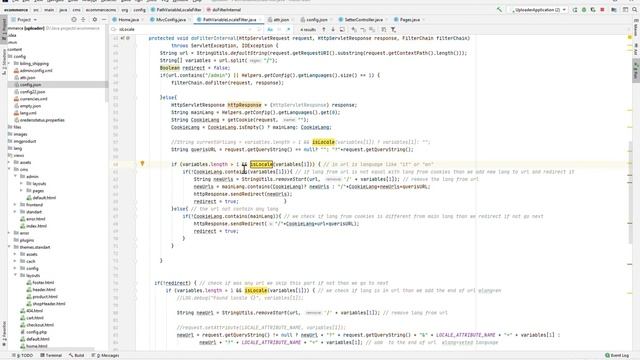This screenshot has height=360, width=640.
Task: Jump to previous occurrence with up arrow
Action: 324,29
